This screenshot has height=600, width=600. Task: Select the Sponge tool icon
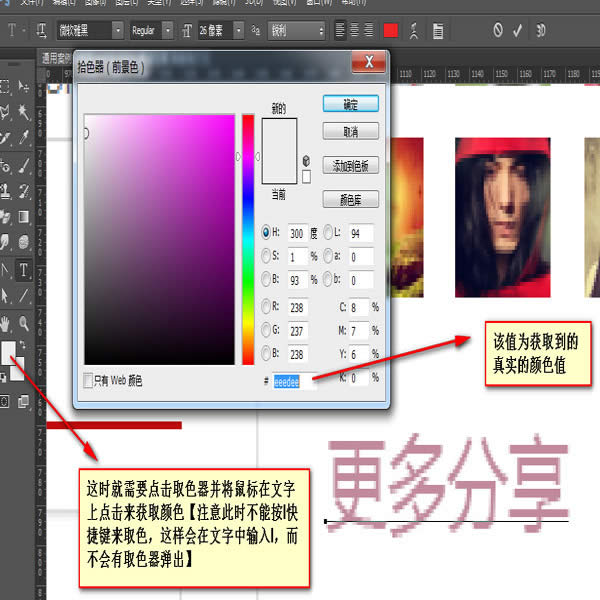pyautogui.click(x=23, y=242)
